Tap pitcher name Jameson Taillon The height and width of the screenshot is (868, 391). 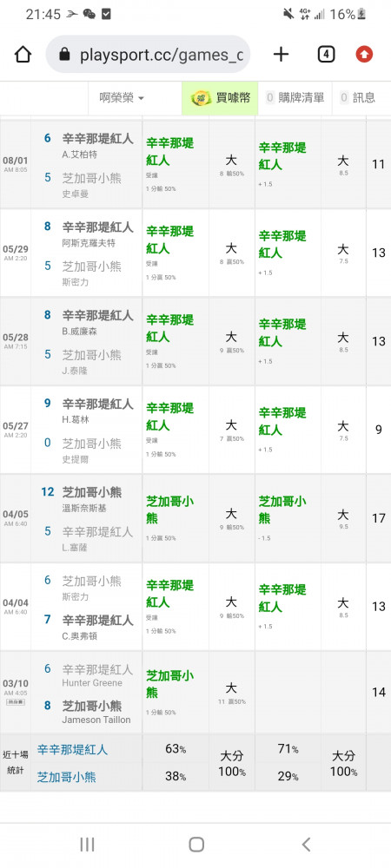tap(96, 720)
